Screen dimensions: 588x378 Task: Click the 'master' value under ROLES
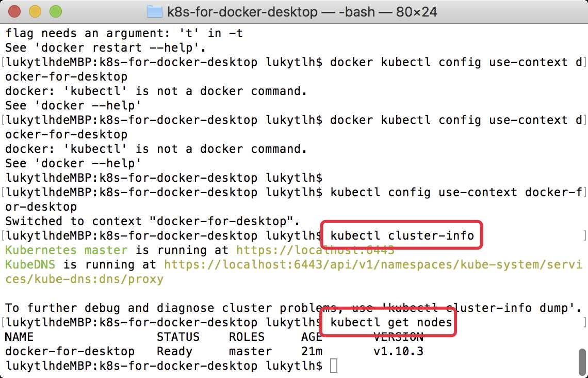(250, 352)
